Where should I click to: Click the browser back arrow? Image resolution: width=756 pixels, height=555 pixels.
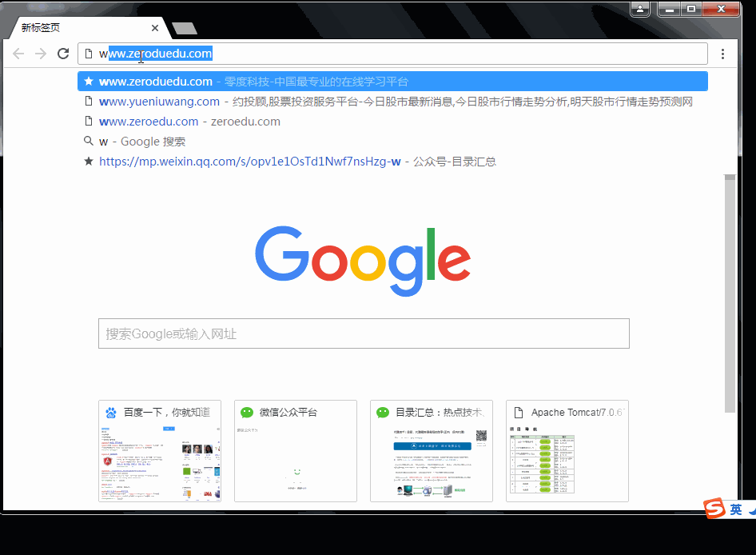pos(18,54)
